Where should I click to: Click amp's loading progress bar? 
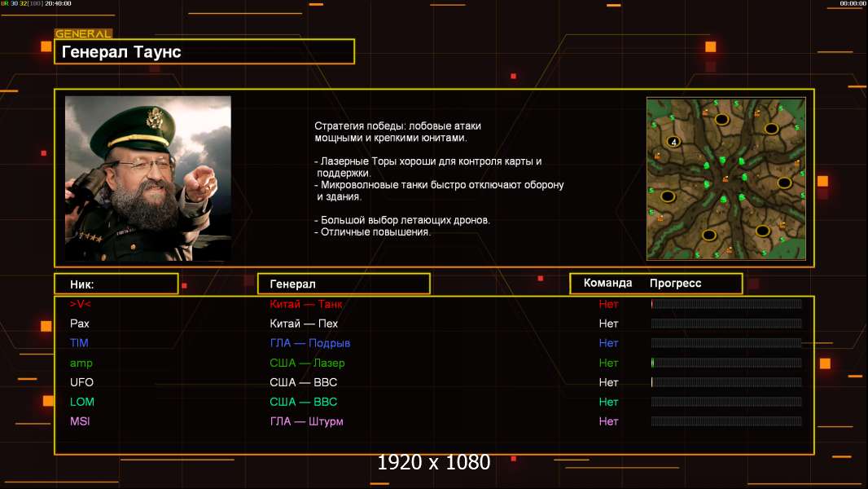click(726, 363)
